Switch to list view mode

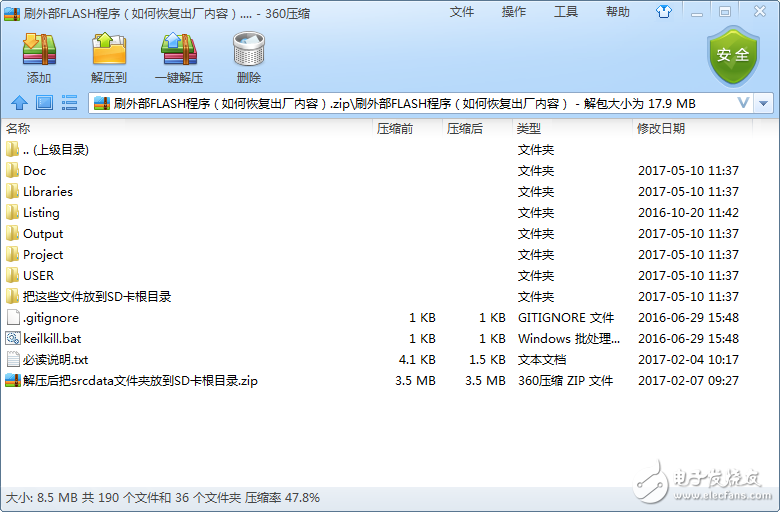pos(69,103)
